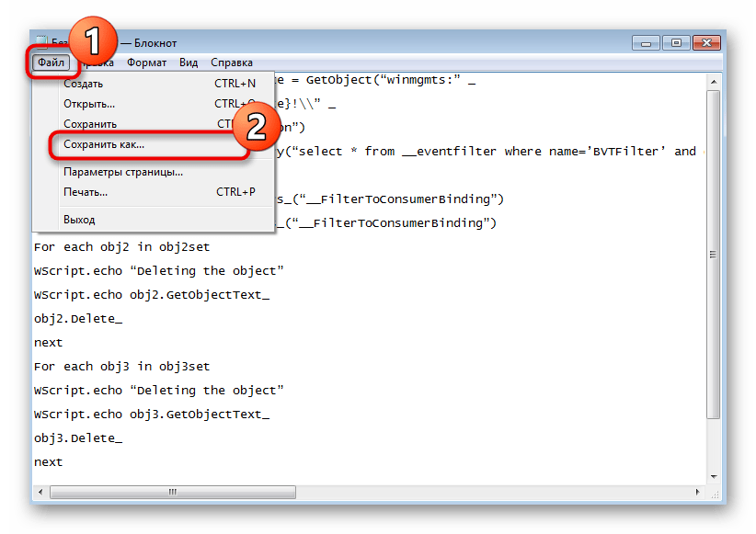This screenshot has width=756, height=534.
Task: Click Сохранить in the dropdown menu
Action: coord(90,124)
